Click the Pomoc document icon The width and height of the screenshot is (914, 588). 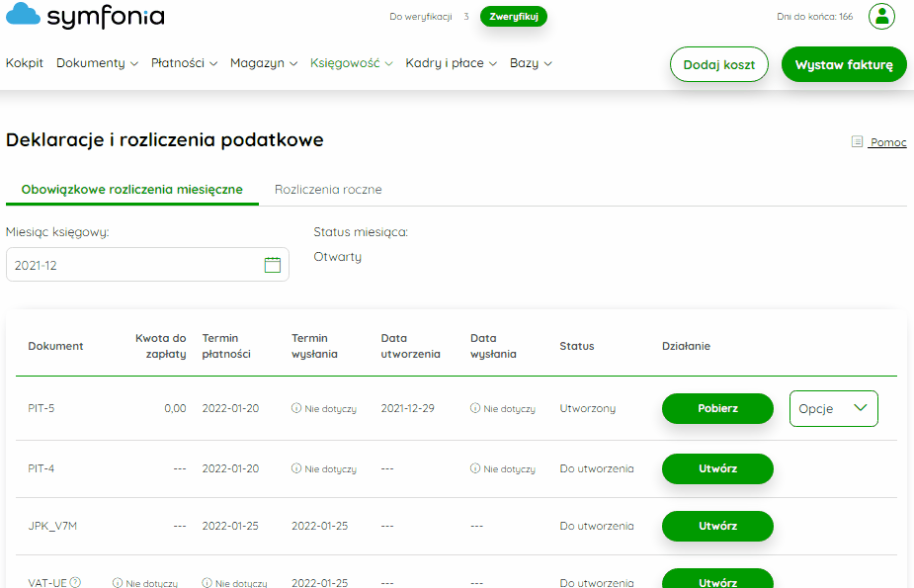point(857,141)
